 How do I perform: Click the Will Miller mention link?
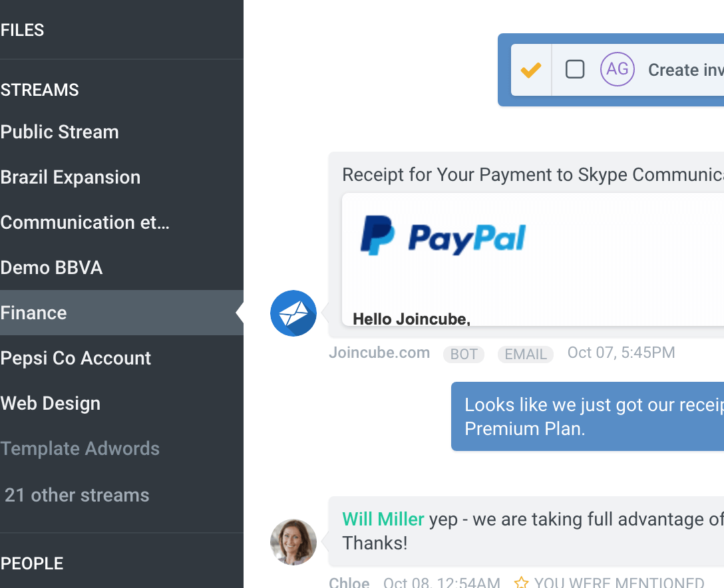pos(383,519)
